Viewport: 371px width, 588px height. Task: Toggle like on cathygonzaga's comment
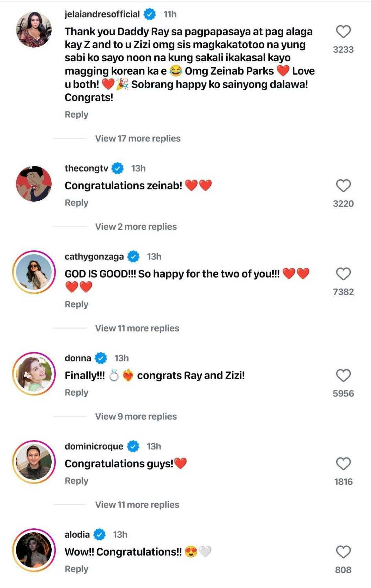343,273
